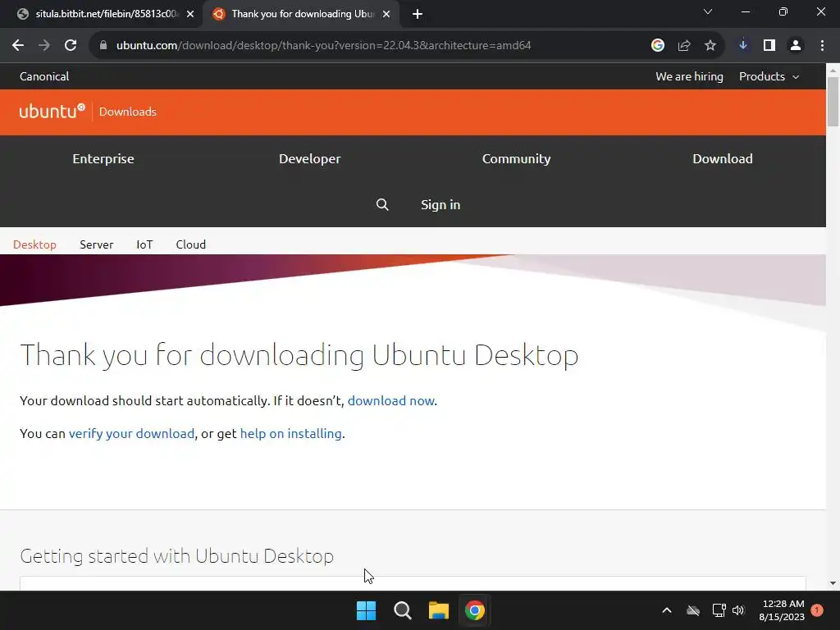Click the Ubuntu logo
Screen dimensions: 840x630
(52, 111)
